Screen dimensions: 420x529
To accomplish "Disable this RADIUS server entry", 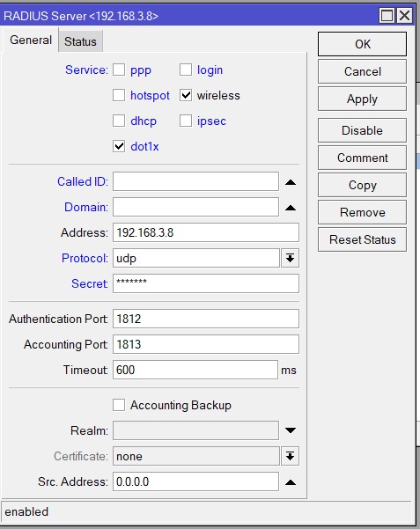I will (x=362, y=130).
